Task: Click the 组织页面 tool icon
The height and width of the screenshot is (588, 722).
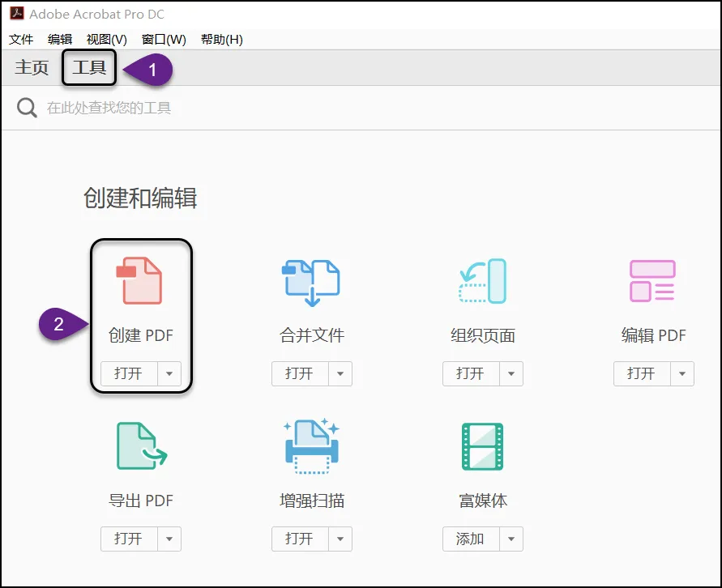Action: (x=483, y=281)
